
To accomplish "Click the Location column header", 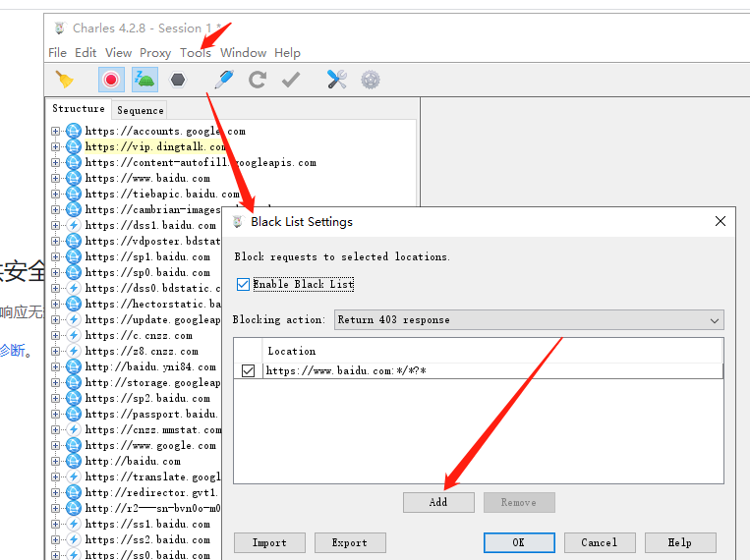I will coord(492,351).
